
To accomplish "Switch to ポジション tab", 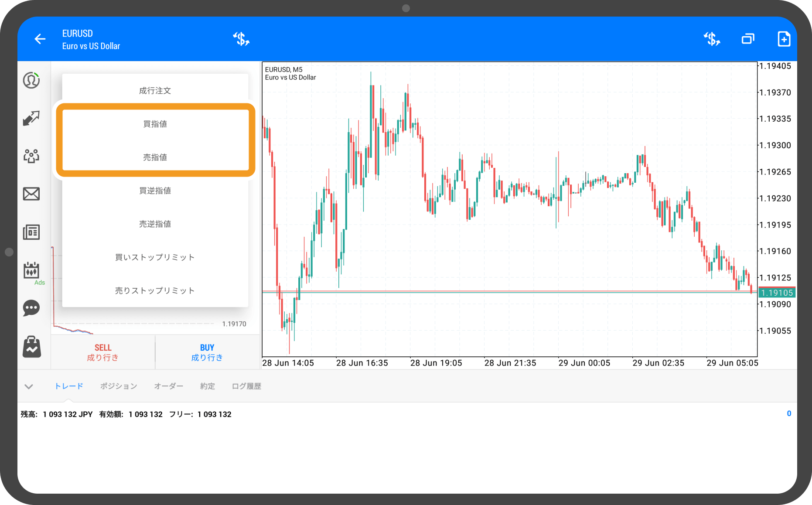I will [119, 386].
